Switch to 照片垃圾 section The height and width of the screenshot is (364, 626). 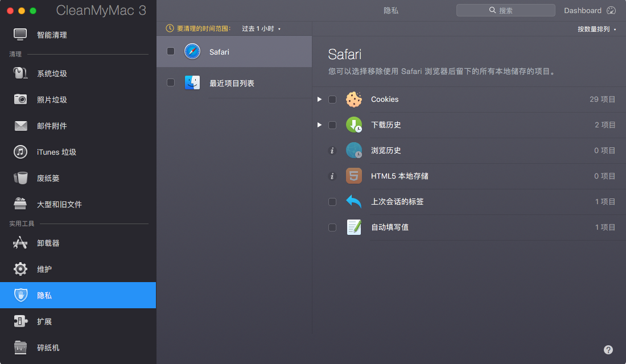pyautogui.click(x=52, y=100)
